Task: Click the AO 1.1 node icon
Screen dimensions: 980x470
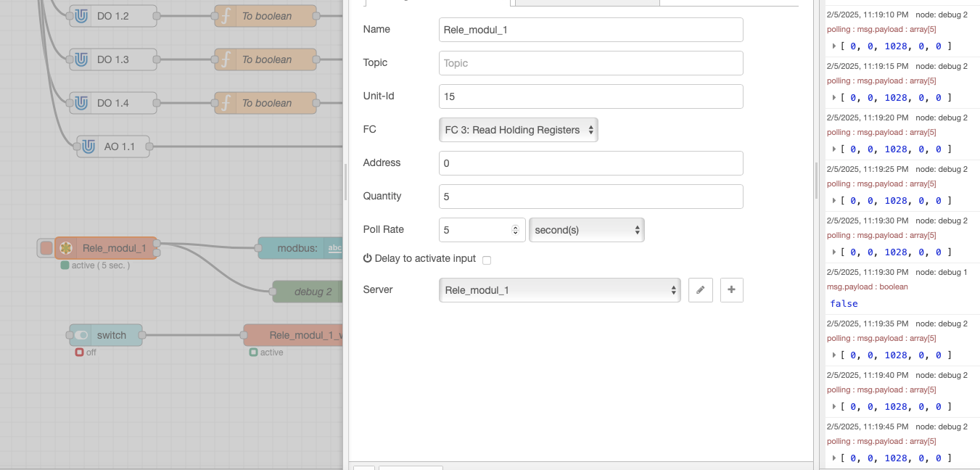Action: [x=88, y=147]
